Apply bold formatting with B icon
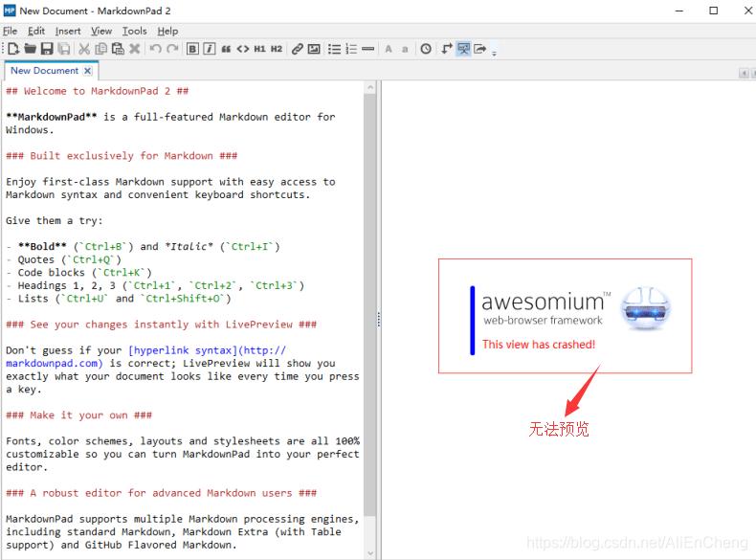 [x=192, y=49]
